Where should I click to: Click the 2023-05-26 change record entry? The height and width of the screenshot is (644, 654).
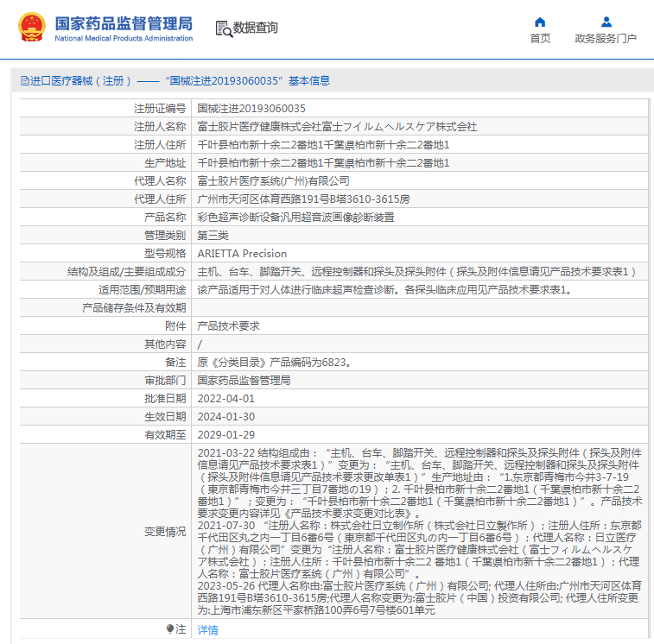[420, 598]
